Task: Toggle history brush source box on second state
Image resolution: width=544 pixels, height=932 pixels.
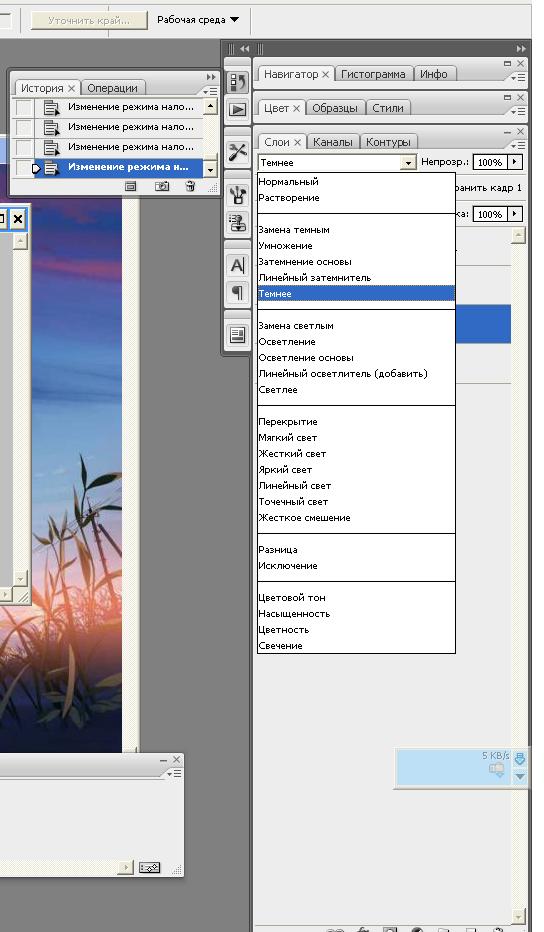Action: (x=23, y=127)
